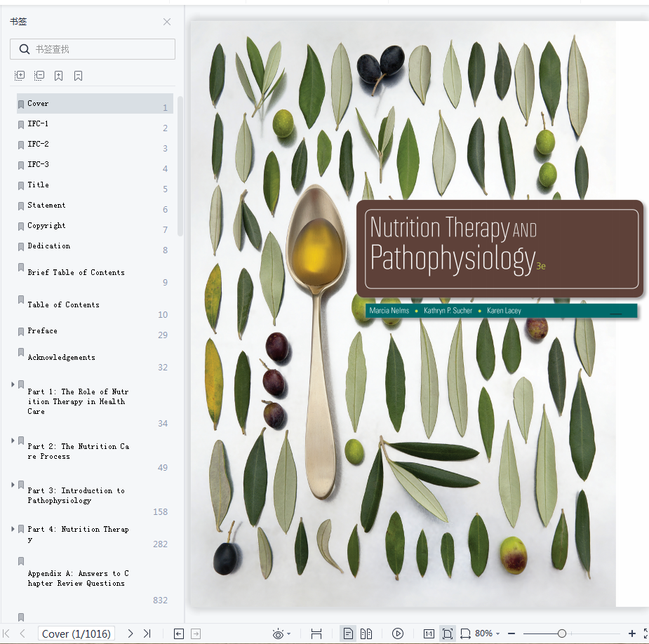Switch to two-page view
Viewport: 649px width, 644px height.
366,633
